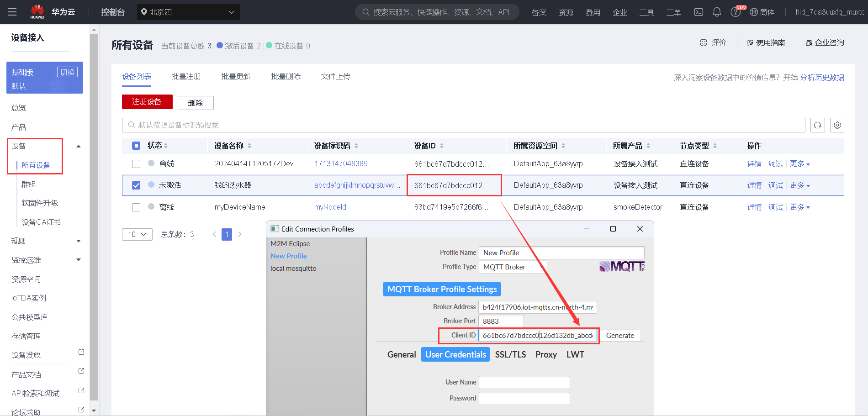The height and width of the screenshot is (416, 868).
Task: Select local mosquitto profile
Action: [293, 269]
